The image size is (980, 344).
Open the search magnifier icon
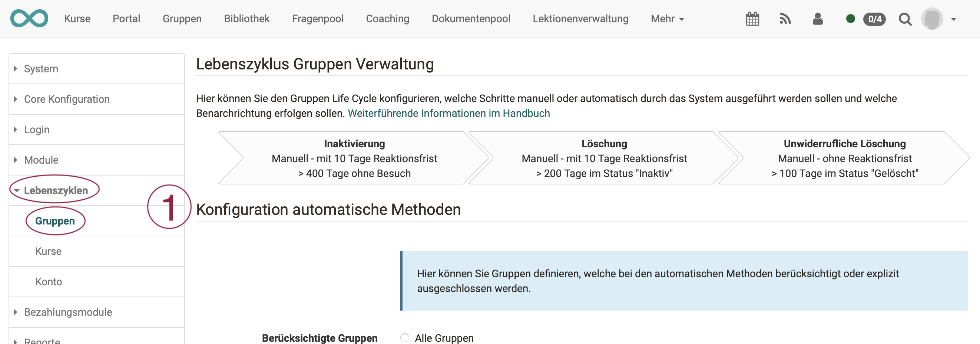click(905, 19)
